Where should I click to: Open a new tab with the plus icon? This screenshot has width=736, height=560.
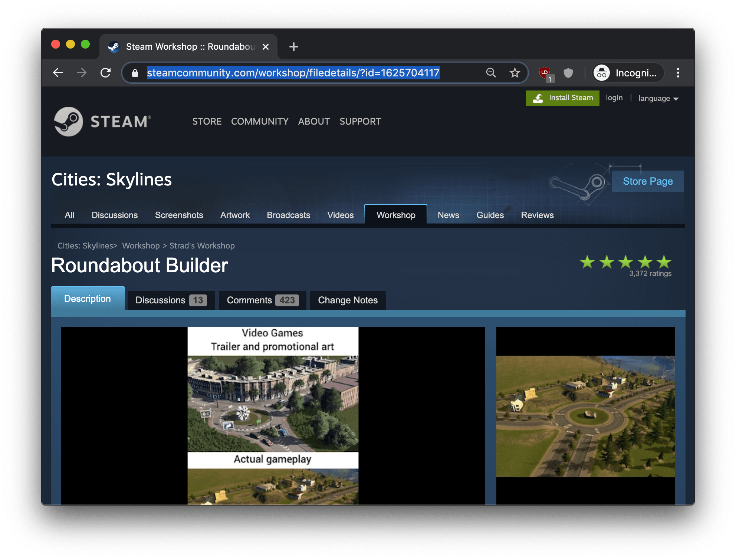pyautogui.click(x=293, y=47)
